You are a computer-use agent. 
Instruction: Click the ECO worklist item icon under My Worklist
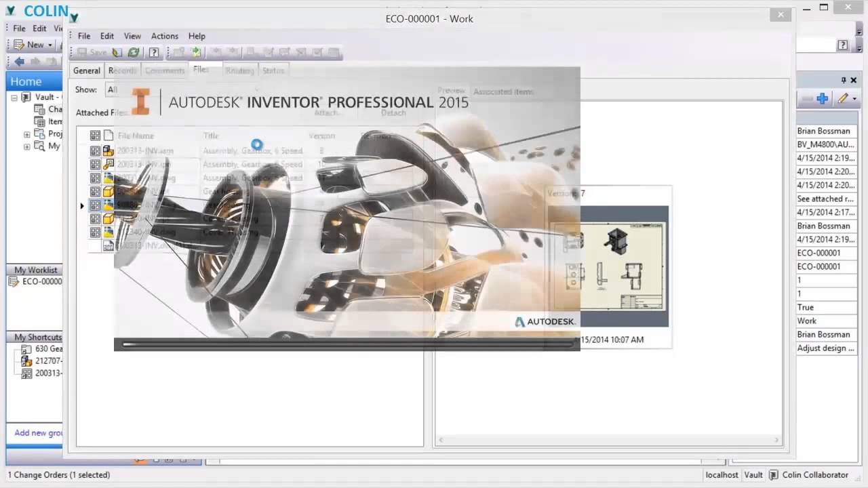point(14,281)
